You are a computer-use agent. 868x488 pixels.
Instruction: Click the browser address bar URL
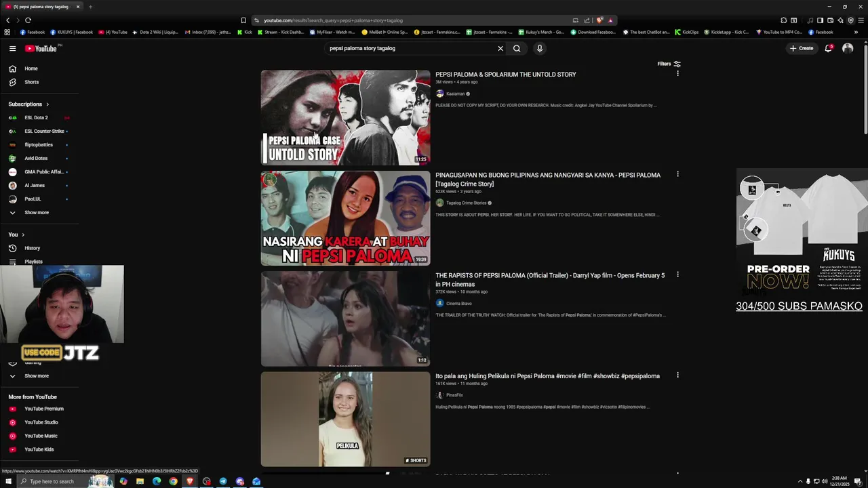(x=333, y=20)
